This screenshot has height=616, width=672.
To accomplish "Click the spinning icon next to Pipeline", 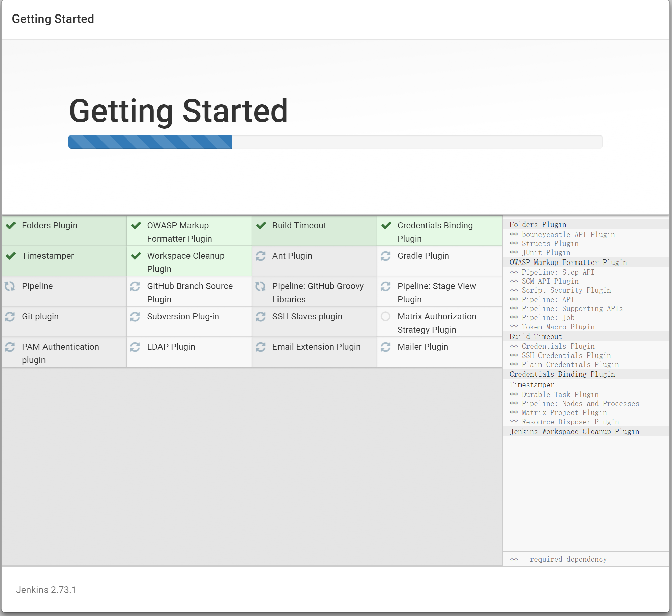I will (10, 286).
